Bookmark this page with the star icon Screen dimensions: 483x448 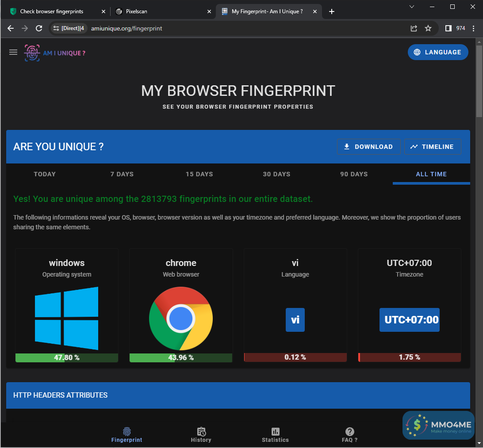click(428, 28)
